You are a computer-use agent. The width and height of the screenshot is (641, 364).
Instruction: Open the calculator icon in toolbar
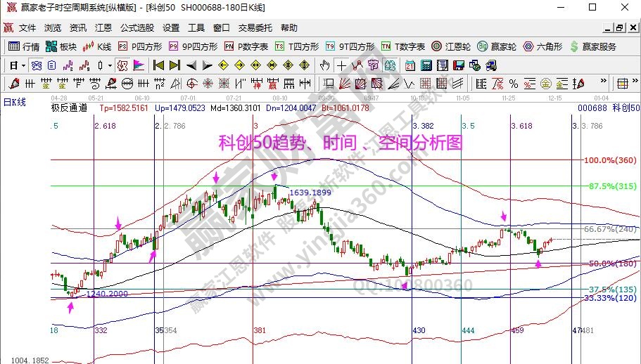tap(426, 65)
